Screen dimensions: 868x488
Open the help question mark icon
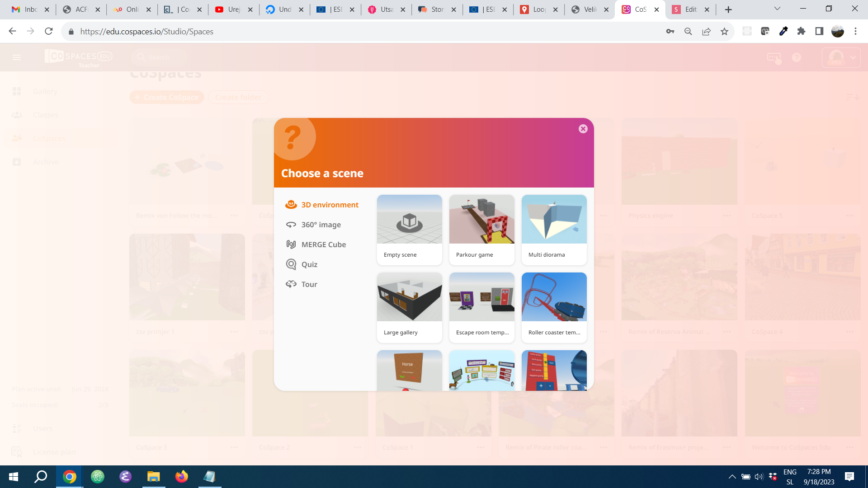tap(797, 57)
